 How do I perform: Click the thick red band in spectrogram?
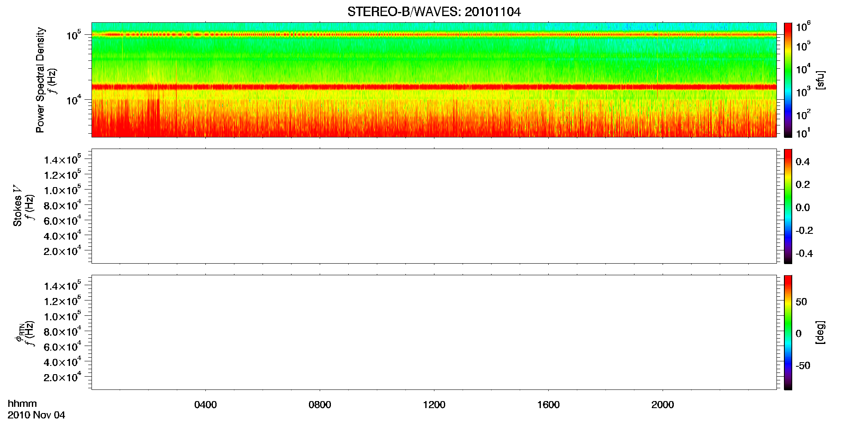(434, 87)
